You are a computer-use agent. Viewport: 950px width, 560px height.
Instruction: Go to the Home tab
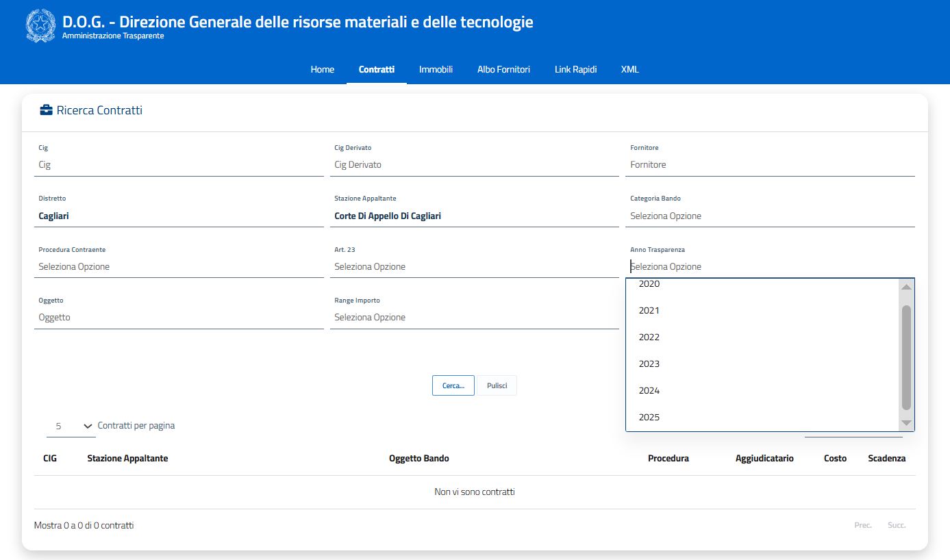point(322,69)
